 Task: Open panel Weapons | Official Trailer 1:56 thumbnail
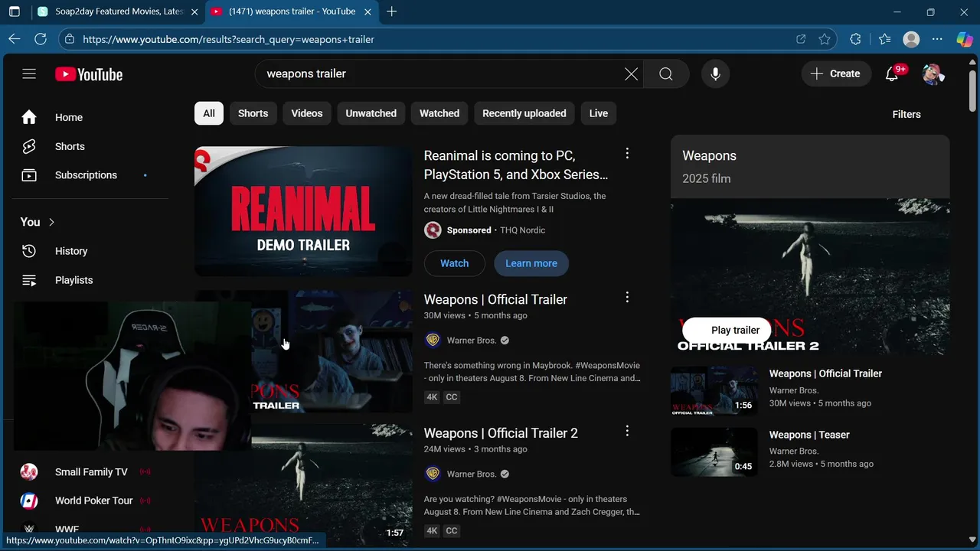click(x=714, y=391)
